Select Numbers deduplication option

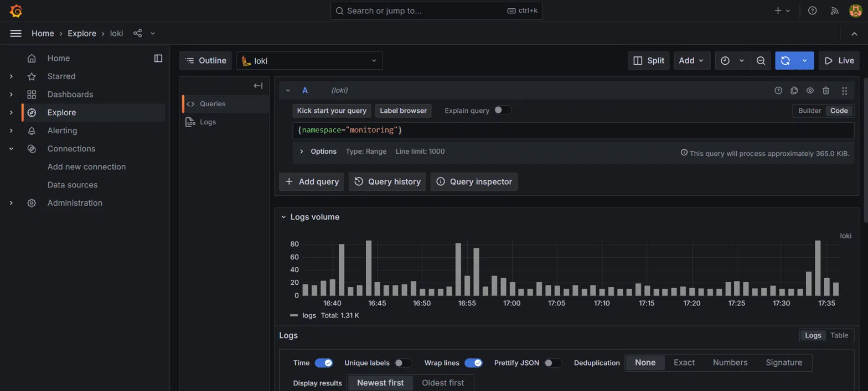point(730,363)
